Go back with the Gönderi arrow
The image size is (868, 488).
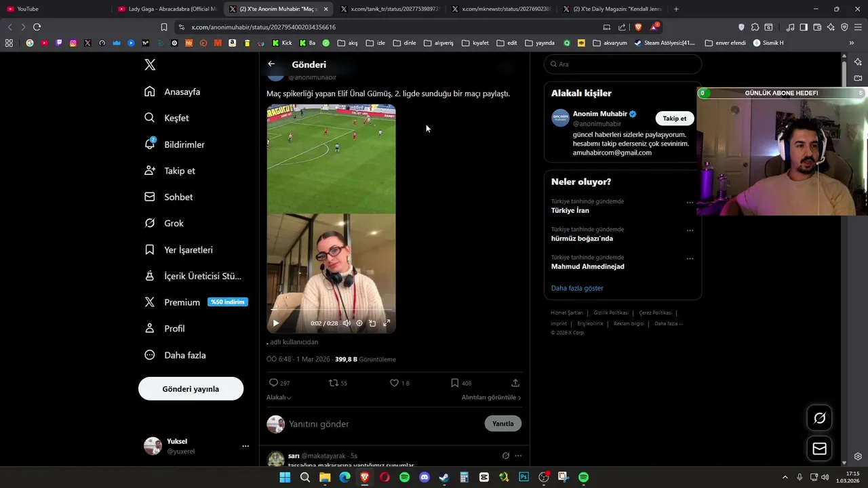tap(271, 64)
